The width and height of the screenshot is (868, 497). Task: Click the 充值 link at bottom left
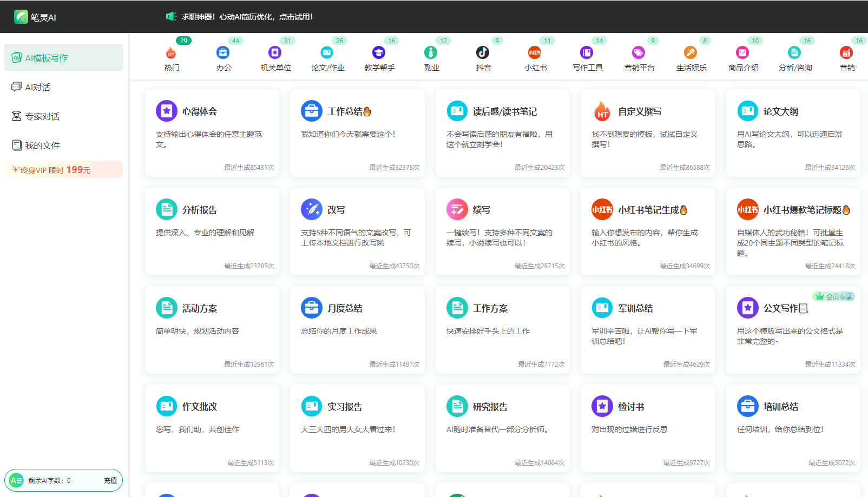110,480
